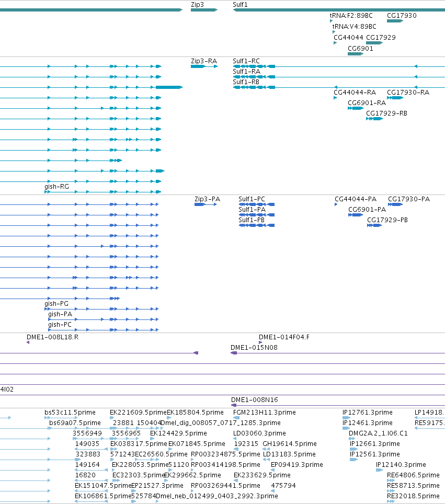Select the CG17929 gene glyph
The height and width of the screenshot is (504, 445).
pyautogui.click(x=374, y=43)
